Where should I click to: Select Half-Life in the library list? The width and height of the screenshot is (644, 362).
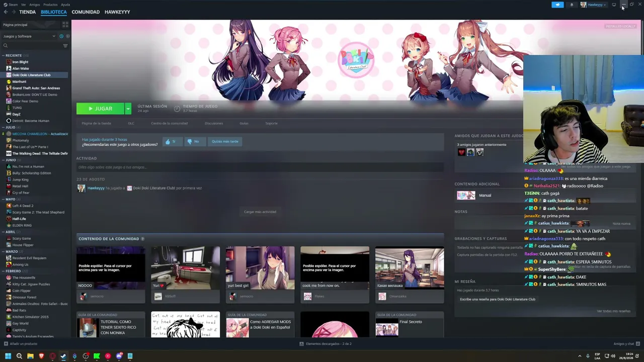click(19, 219)
